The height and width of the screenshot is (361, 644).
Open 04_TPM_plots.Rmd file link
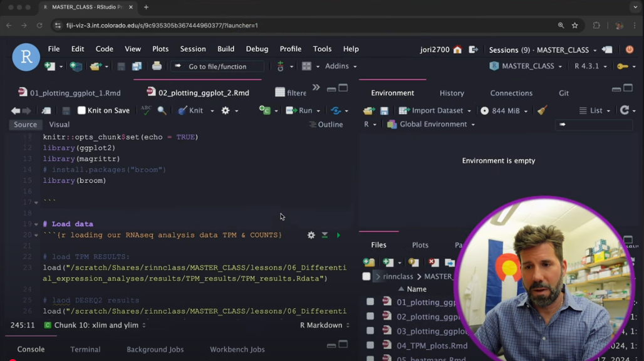point(432,346)
